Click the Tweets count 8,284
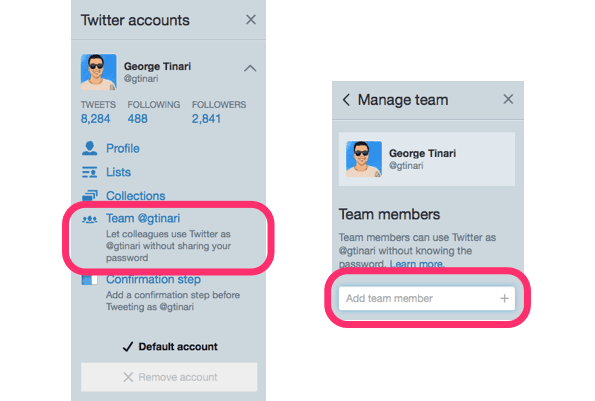Screen dimensions: 595x401 [95, 119]
